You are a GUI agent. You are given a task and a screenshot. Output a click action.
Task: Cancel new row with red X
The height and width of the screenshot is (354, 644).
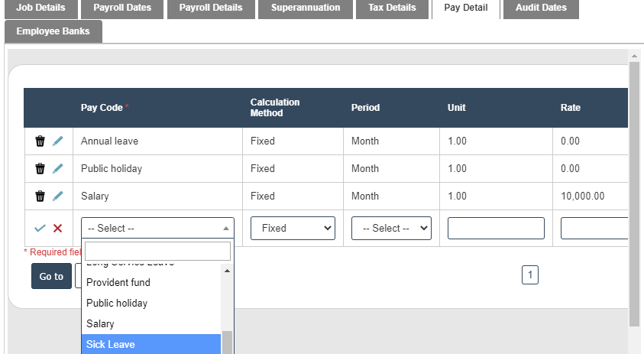click(x=58, y=228)
